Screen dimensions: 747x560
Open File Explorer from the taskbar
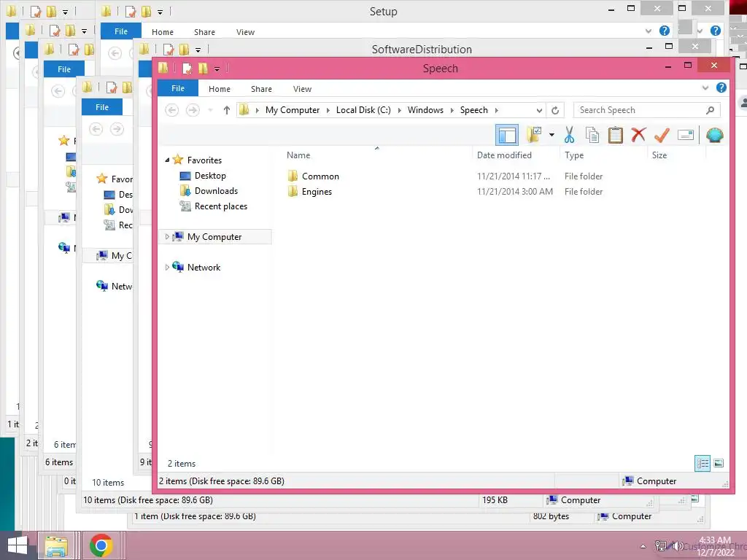[x=56, y=545]
